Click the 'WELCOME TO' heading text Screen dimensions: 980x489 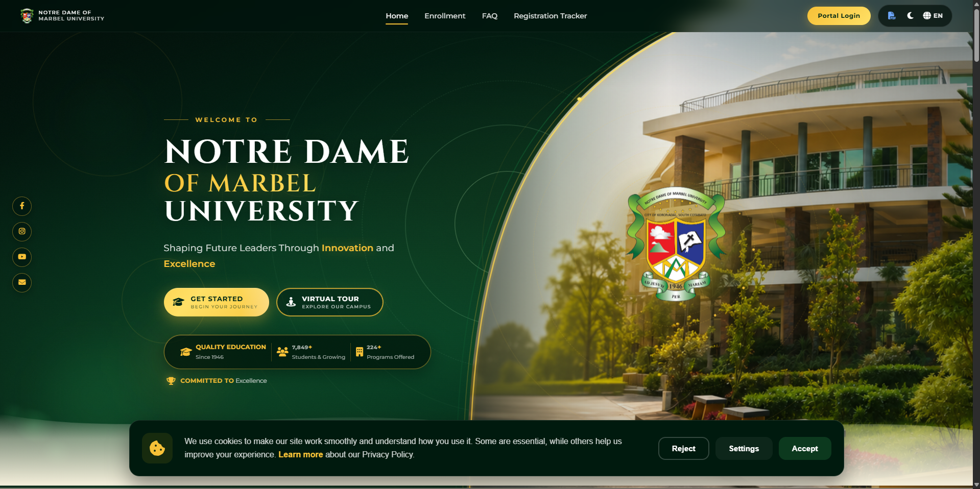226,120
